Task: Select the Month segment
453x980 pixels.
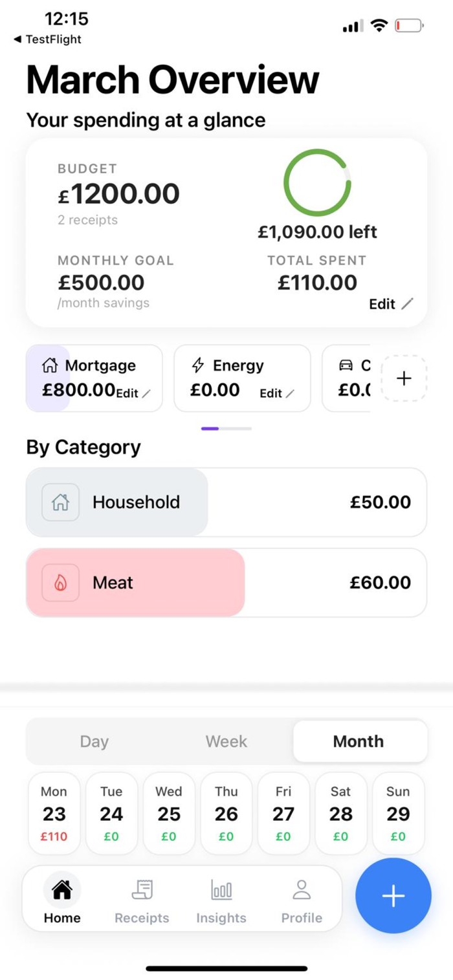Action: [x=359, y=741]
